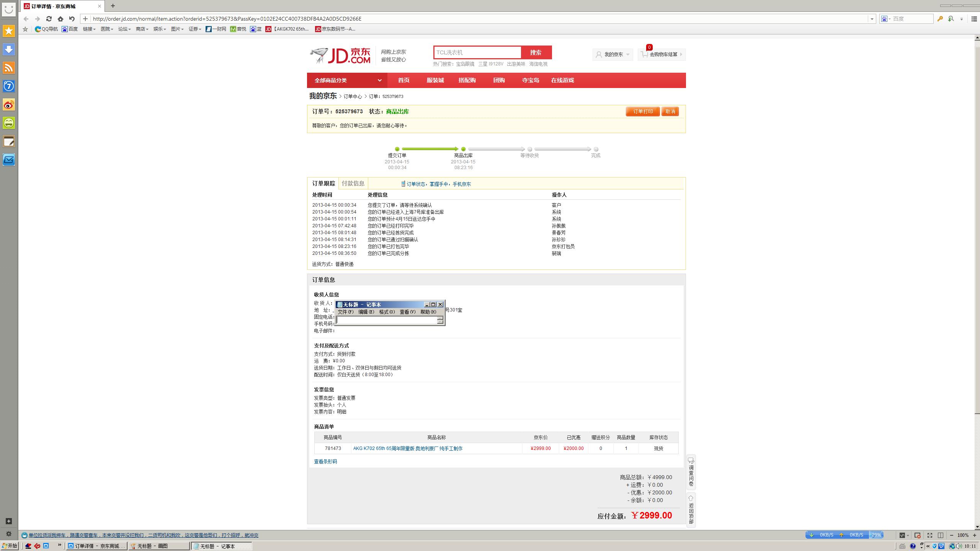Open 我的京东 account dropdown

pos(612,54)
